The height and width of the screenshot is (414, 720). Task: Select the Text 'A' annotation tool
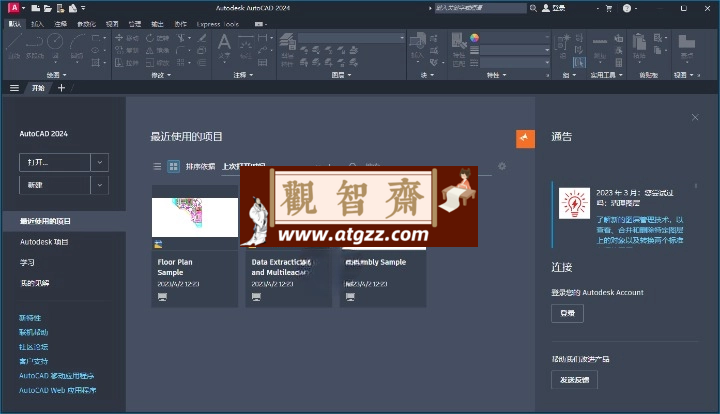tap(224, 43)
